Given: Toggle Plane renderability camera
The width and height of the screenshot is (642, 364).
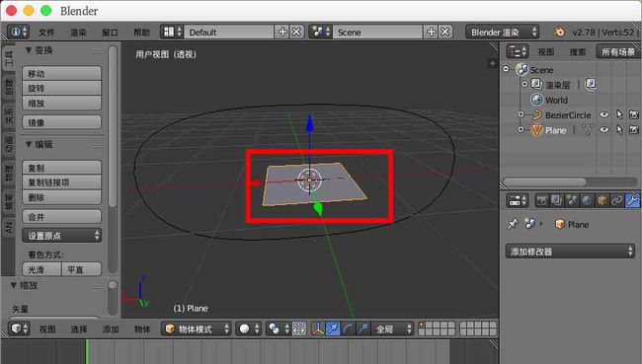Looking at the screenshot, I should [634, 130].
